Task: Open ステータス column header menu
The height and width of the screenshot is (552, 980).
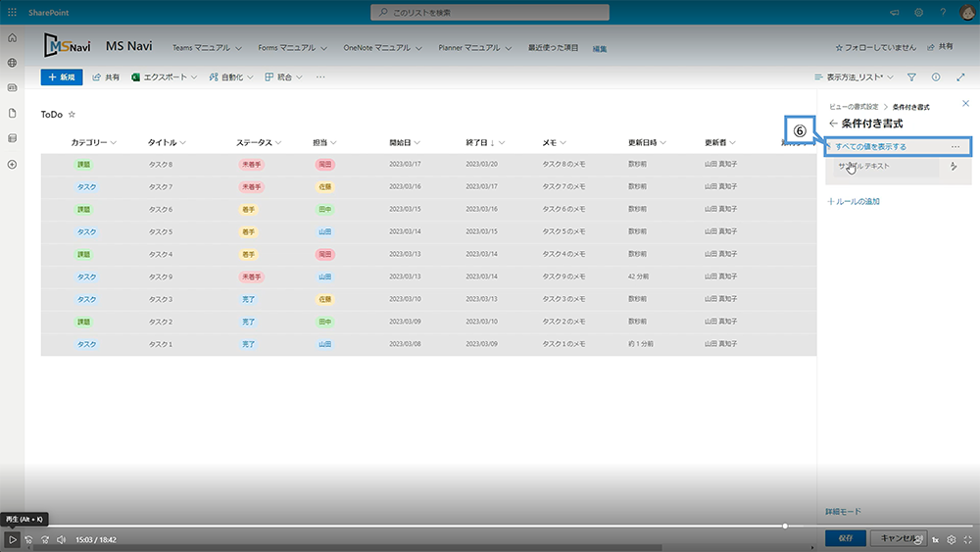Action: [x=259, y=142]
